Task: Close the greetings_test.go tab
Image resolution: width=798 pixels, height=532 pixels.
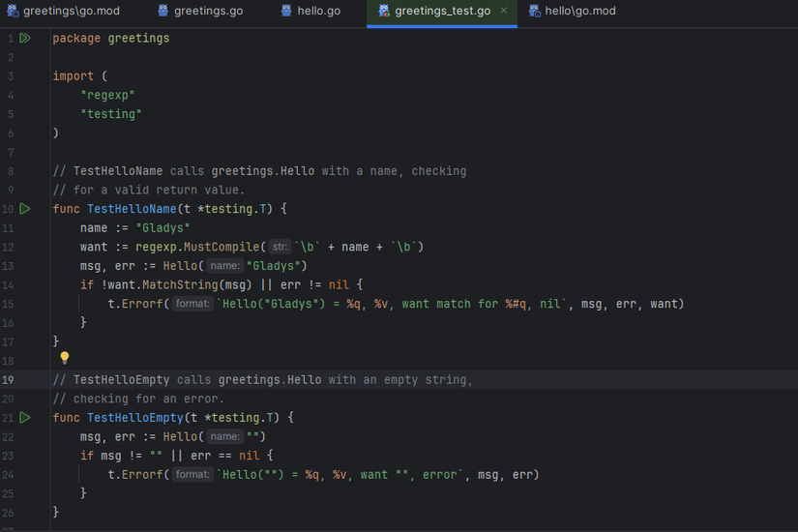Action: [503, 11]
